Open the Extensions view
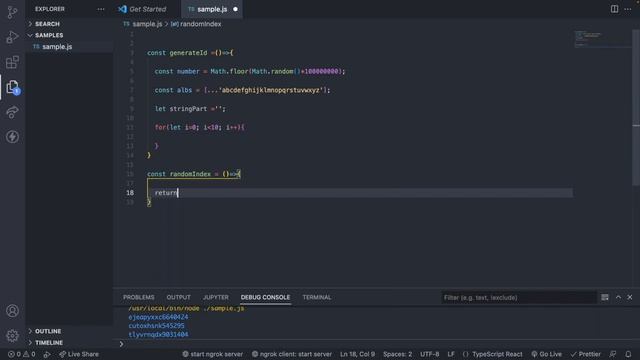The width and height of the screenshot is (640, 360). point(12,62)
